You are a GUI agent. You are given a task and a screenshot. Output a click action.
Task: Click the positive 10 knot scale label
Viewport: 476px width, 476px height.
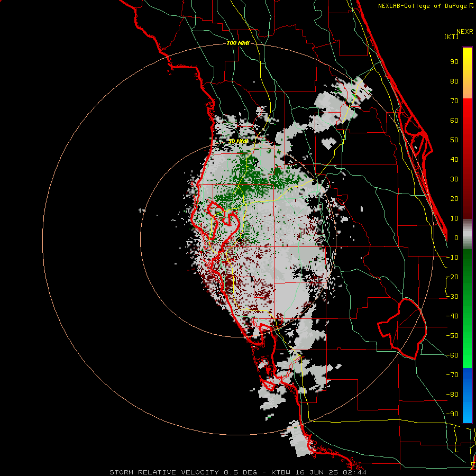454,218
